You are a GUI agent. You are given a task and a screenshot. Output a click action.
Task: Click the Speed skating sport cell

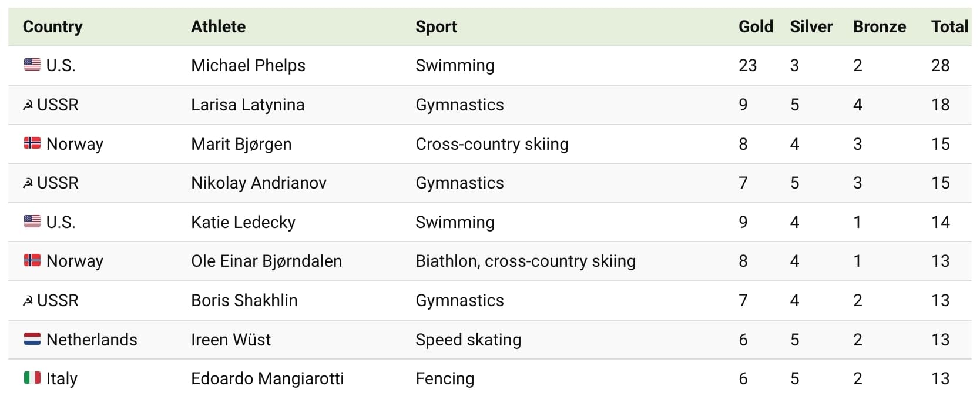click(468, 340)
